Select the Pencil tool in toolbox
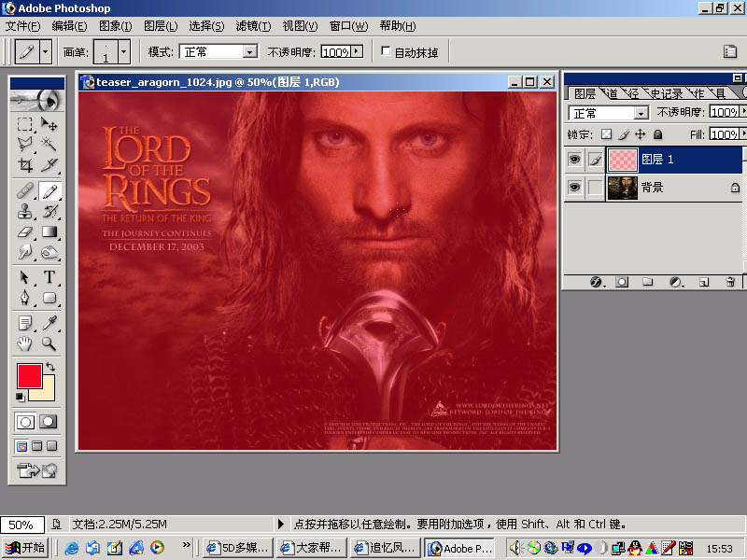This screenshot has height=560, width=747. coord(49,191)
